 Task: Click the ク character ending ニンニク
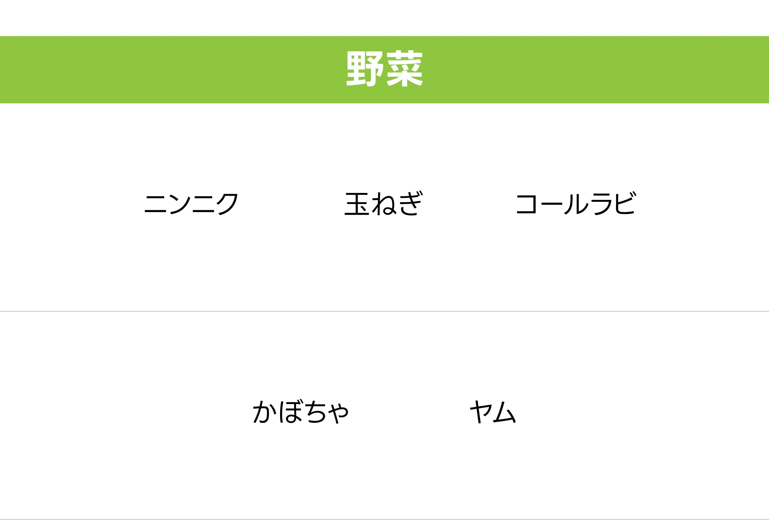click(x=228, y=204)
